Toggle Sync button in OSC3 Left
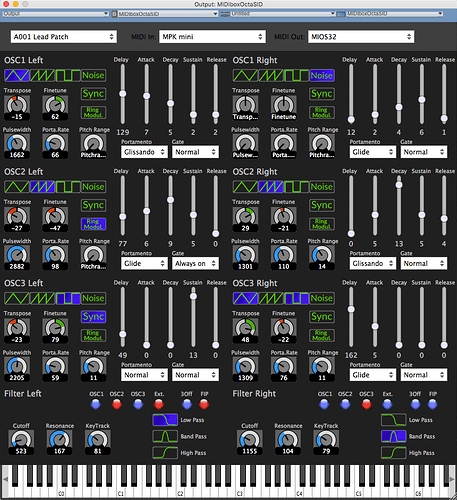The image size is (457, 500). pos(93,317)
